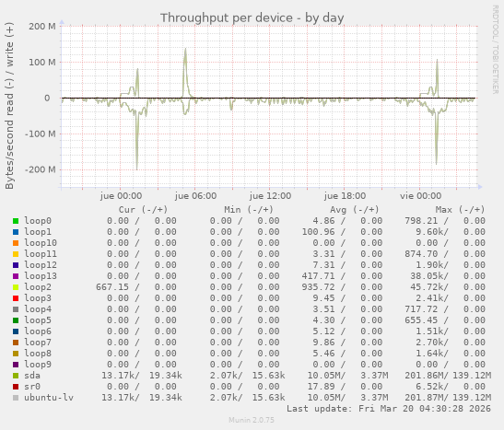Select the loop8 legend label
Viewport: 504px width, 430px height.
(x=38, y=354)
